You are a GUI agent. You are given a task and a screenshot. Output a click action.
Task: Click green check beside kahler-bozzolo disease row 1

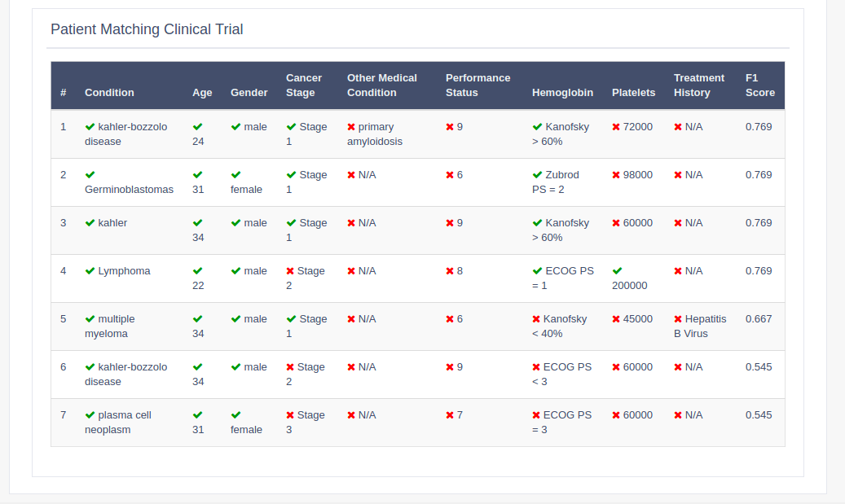tap(90, 127)
